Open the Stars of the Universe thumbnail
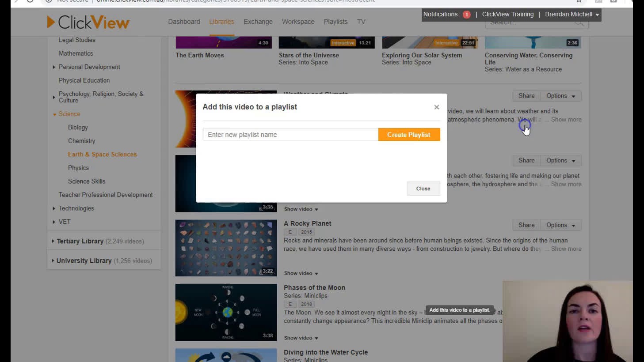644x362 pixels. point(327,42)
